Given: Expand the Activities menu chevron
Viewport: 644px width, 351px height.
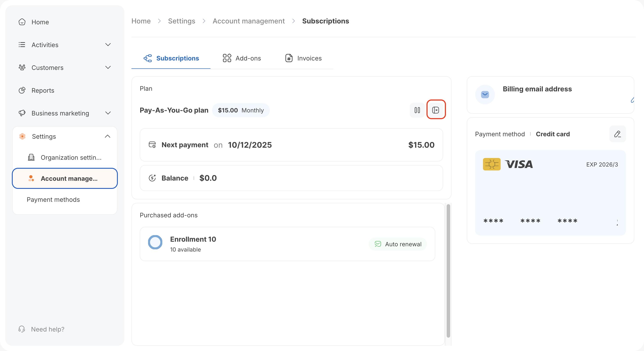Looking at the screenshot, I should pos(108,45).
